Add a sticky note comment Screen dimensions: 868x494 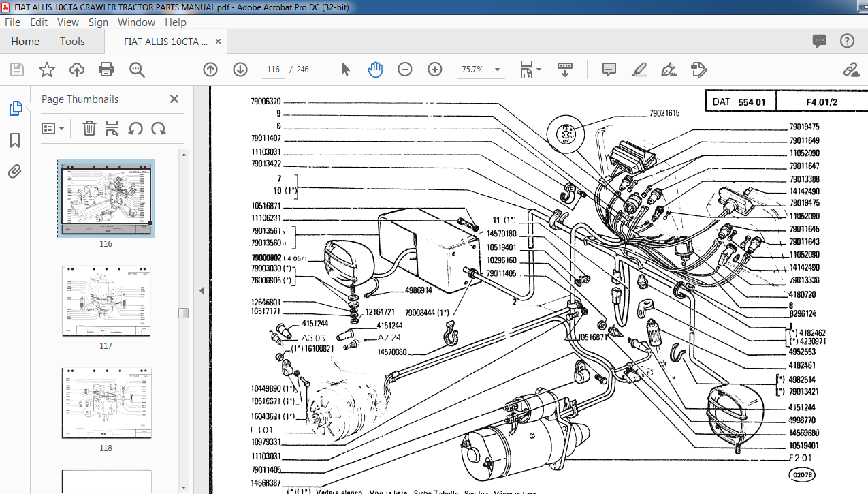click(x=609, y=70)
